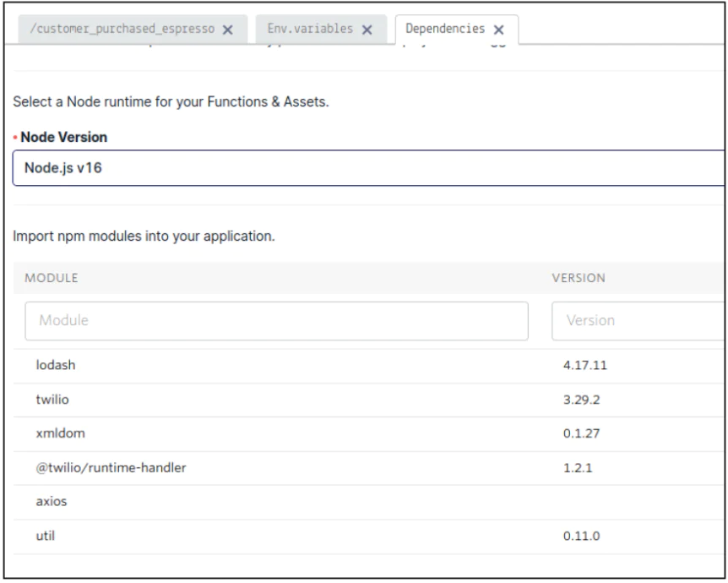The width and height of the screenshot is (728, 583).
Task: Click the VERSION column header
Action: 578,278
